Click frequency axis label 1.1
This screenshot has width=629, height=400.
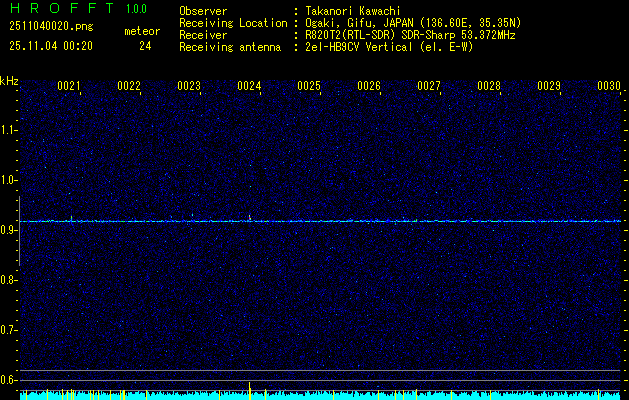[x=7, y=130]
